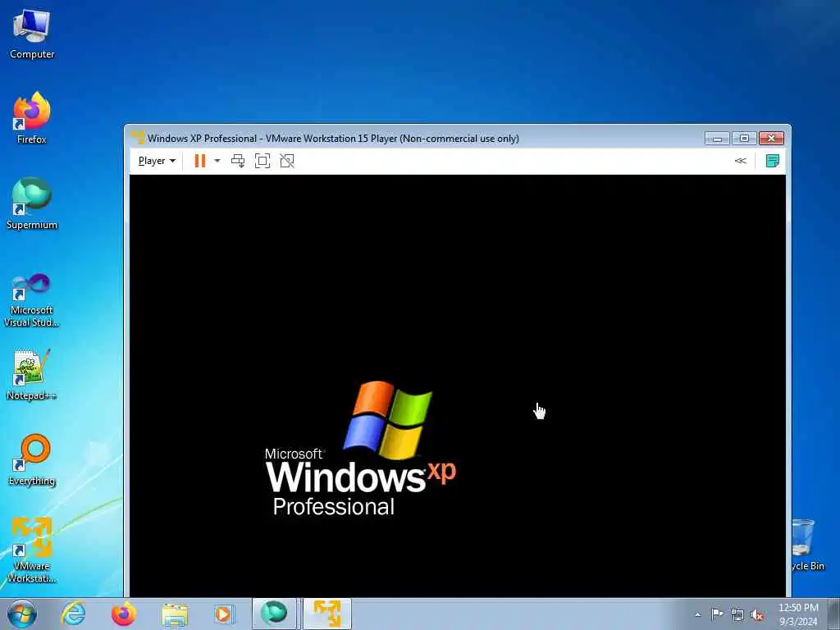This screenshot has width=840, height=630.
Task: Launch the Notepad++ desktop shortcut
Action: [x=32, y=374]
